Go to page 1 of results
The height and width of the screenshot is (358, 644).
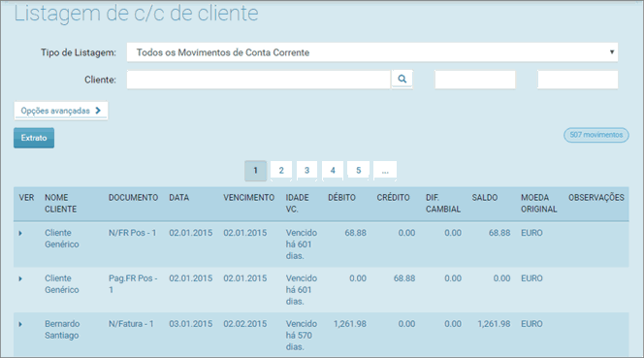pos(255,170)
